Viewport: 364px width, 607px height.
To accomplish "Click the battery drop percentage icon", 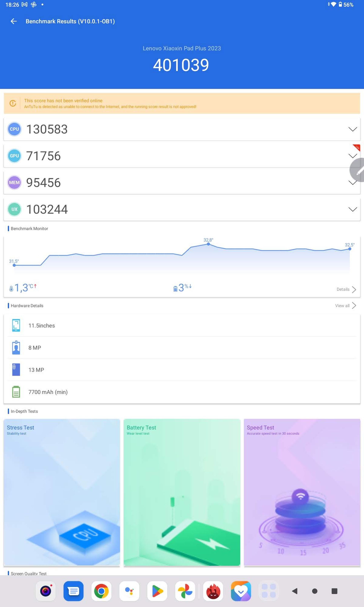I will [175, 289].
